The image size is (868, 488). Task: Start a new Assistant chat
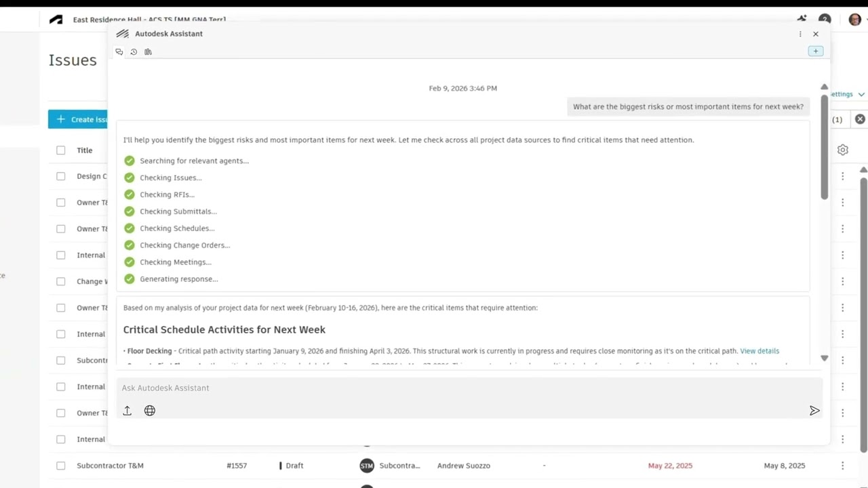[816, 51]
